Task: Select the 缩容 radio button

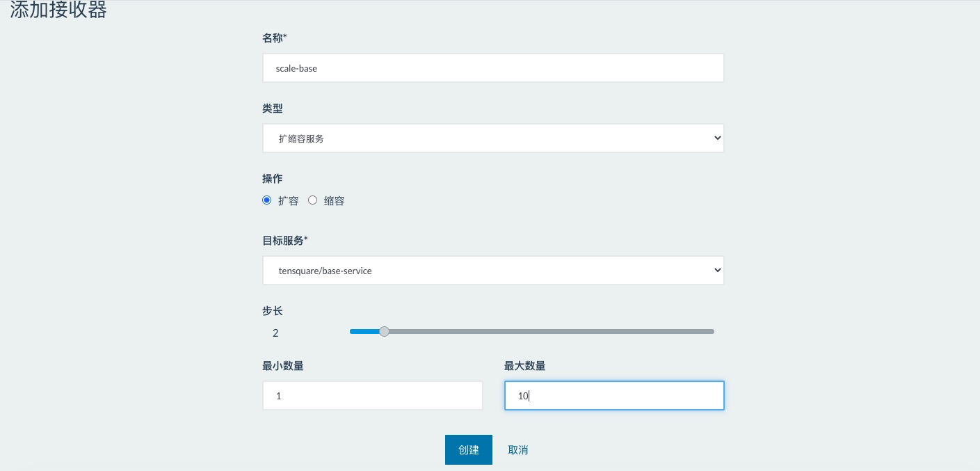Action: (x=312, y=200)
